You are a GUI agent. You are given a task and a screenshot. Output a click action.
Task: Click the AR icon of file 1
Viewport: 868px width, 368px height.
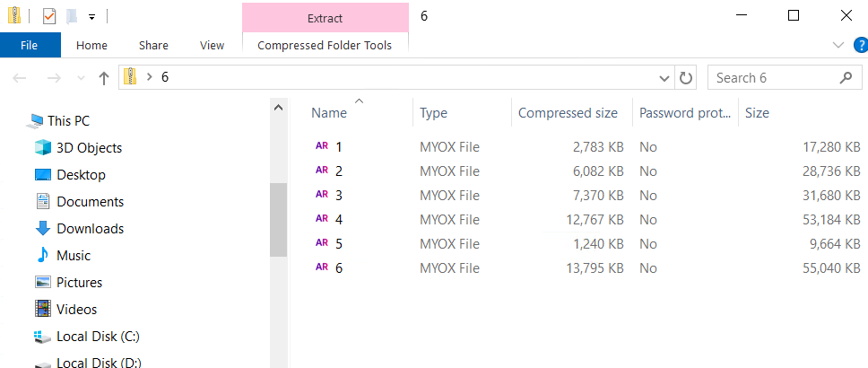[x=321, y=146]
